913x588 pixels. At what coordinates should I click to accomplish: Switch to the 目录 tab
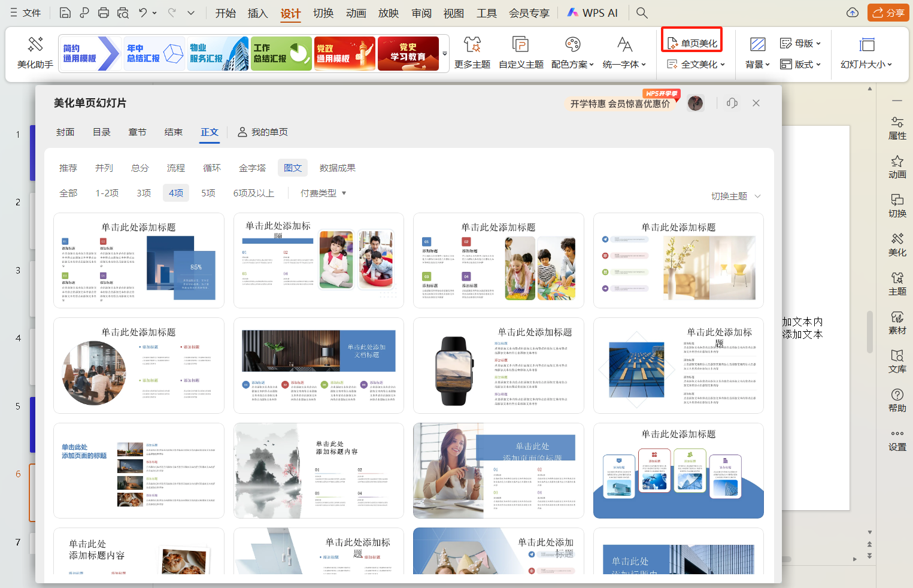coord(102,132)
